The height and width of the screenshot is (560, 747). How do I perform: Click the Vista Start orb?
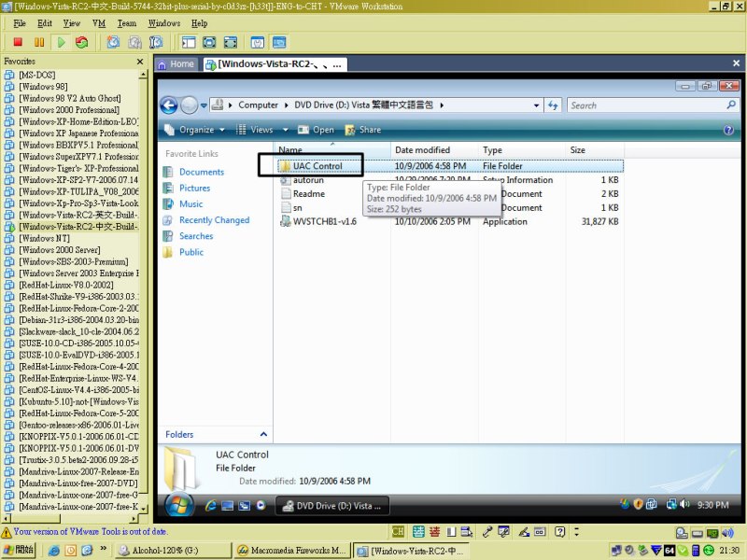click(179, 505)
